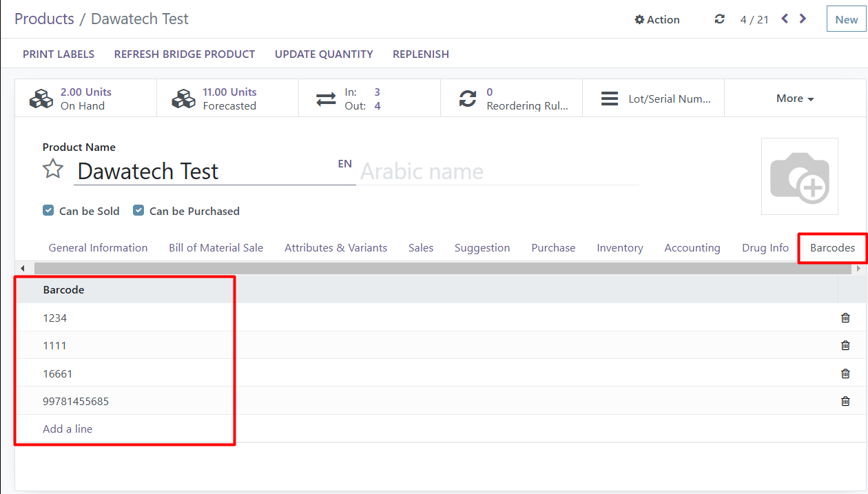Toggle the Can be Purchased checkbox
868x494 pixels.
[x=138, y=210]
